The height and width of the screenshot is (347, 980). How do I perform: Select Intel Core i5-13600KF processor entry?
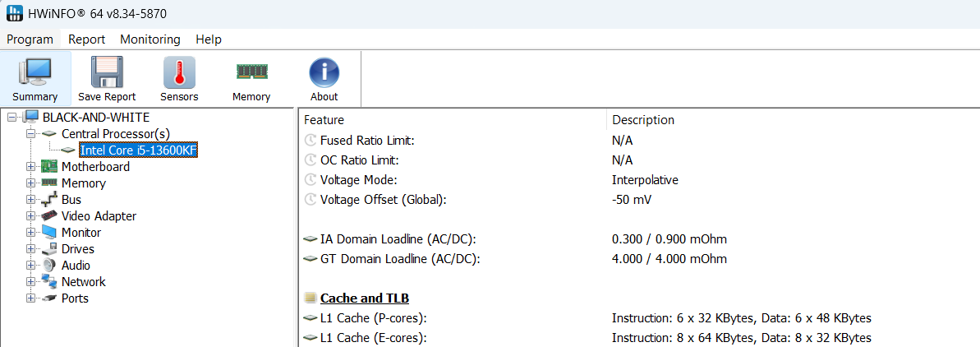138,150
